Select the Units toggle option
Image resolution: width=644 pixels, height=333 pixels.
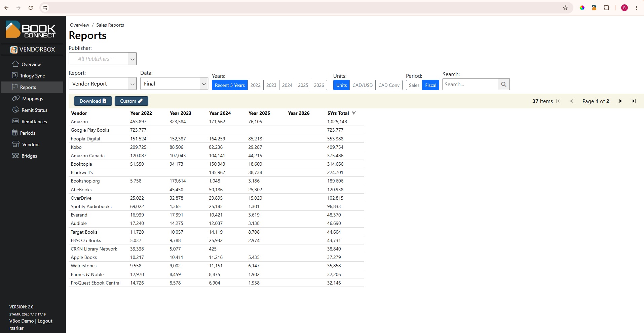click(x=341, y=85)
